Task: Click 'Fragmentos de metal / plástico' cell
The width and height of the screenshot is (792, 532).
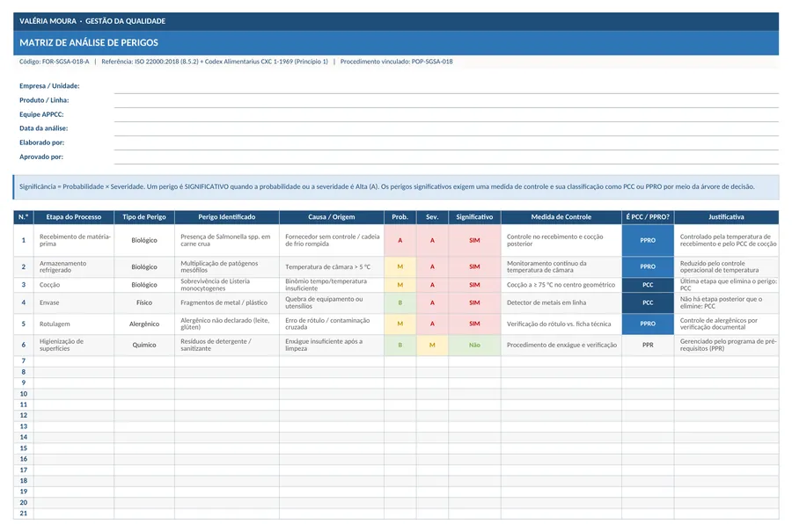Action: coord(227,302)
